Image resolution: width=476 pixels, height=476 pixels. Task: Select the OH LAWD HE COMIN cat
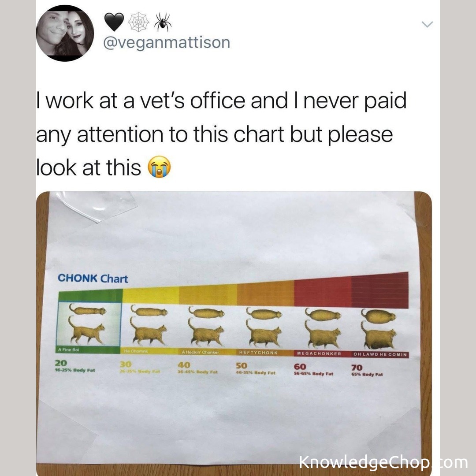tap(379, 329)
